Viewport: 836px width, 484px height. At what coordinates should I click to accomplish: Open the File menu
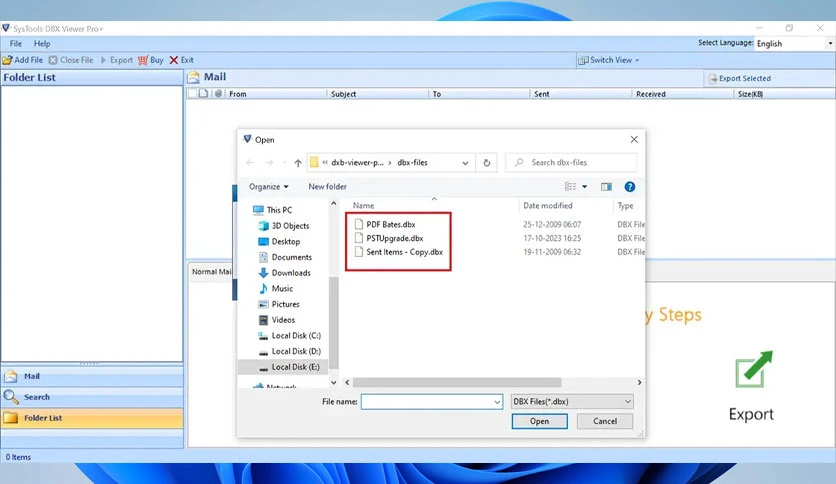pos(15,44)
